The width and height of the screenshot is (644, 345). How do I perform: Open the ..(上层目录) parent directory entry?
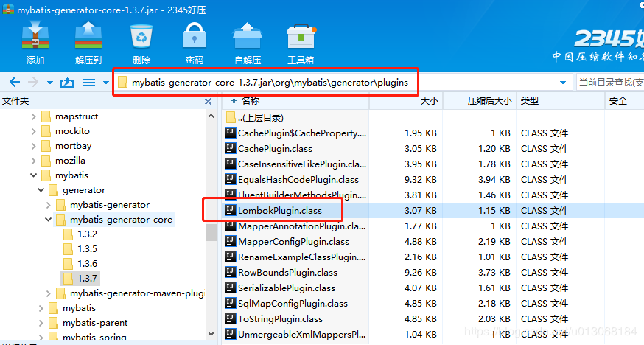(255, 118)
